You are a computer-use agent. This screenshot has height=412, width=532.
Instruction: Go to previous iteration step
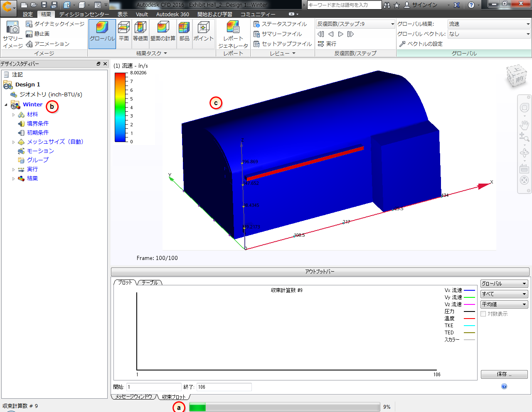click(331, 34)
